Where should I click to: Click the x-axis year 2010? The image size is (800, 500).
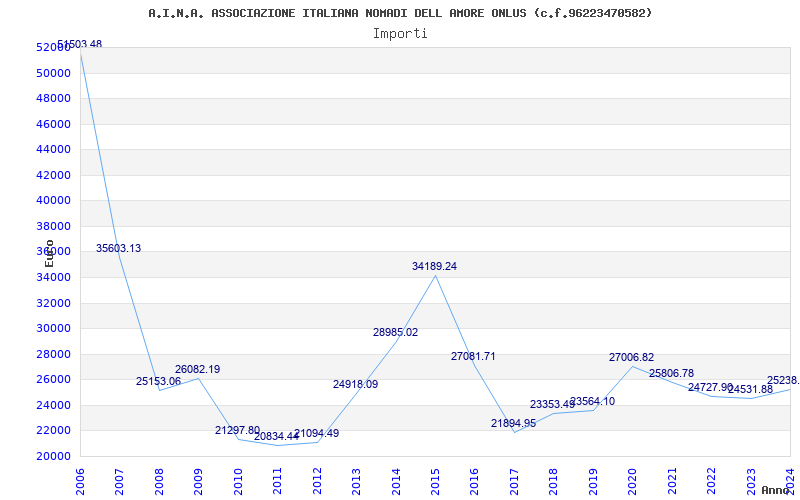pyautogui.click(x=238, y=481)
